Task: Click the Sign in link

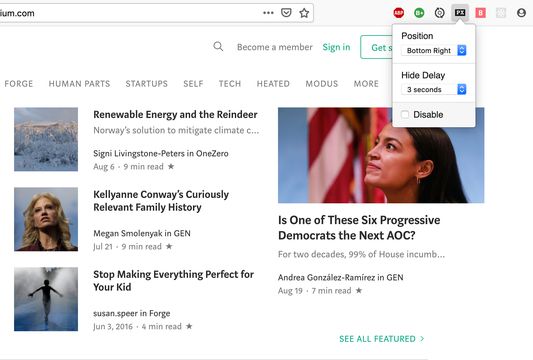Action: pyautogui.click(x=336, y=47)
